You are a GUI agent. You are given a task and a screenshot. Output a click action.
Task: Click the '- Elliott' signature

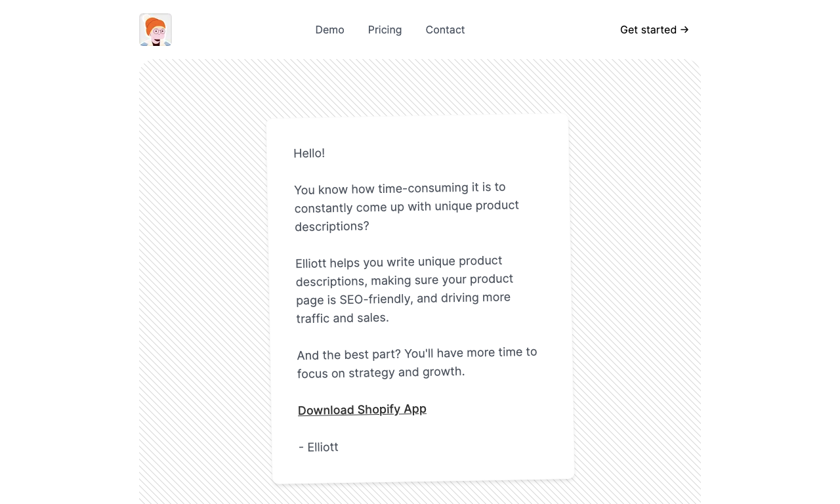click(318, 447)
